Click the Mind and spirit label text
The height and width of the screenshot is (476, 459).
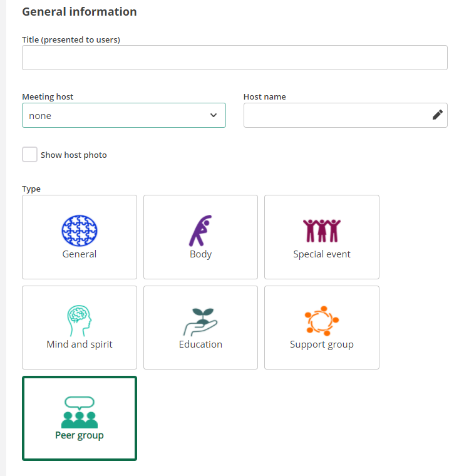pos(80,344)
